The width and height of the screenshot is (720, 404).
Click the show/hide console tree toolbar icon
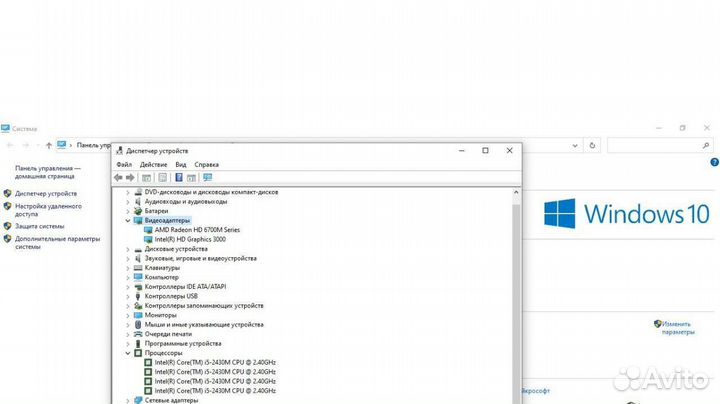(146, 178)
